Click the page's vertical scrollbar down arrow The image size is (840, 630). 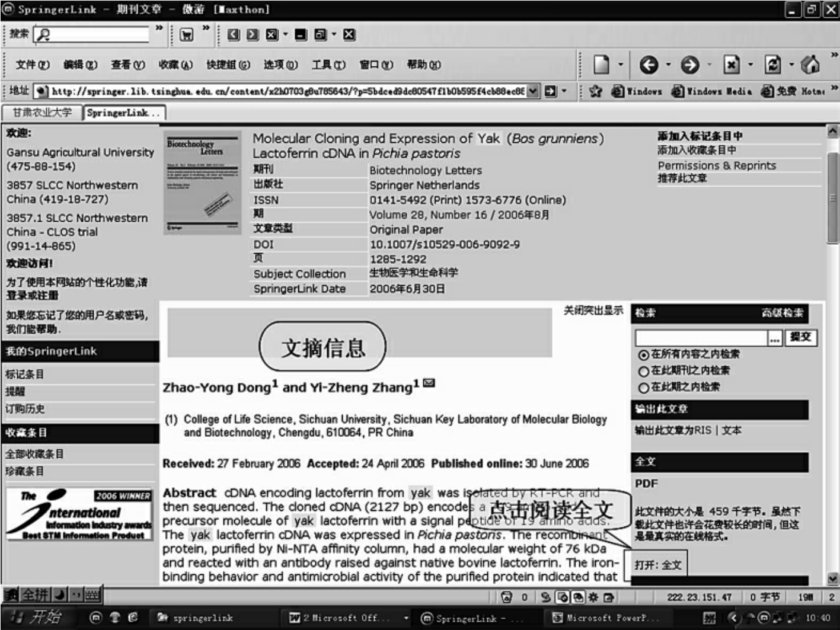[x=833, y=579]
